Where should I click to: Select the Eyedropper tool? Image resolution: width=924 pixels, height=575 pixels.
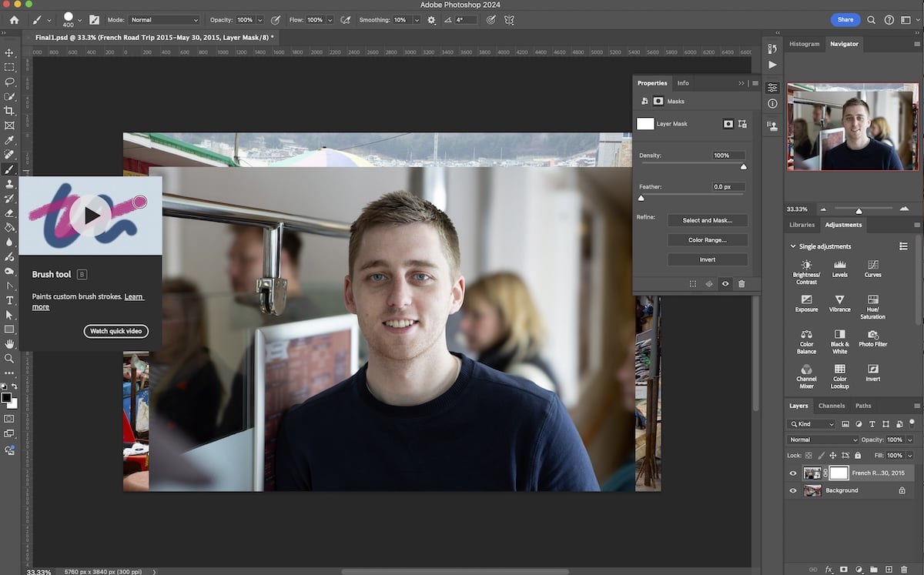10,139
